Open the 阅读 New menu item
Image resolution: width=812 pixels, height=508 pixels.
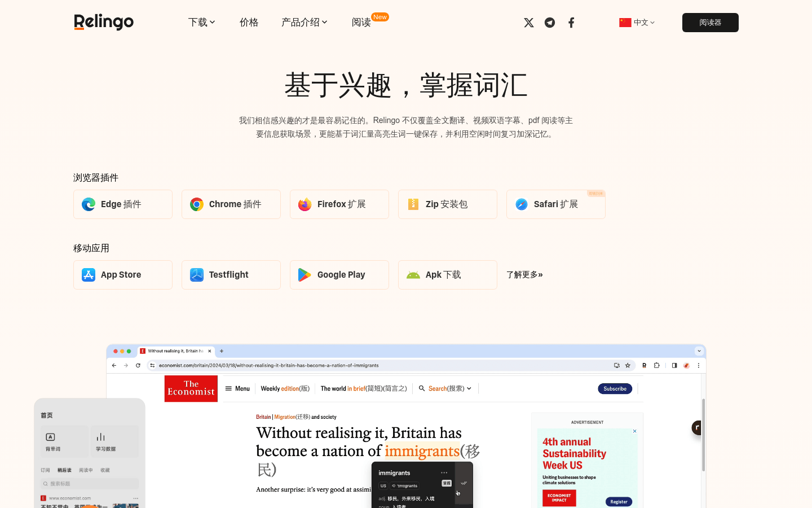pos(370,21)
